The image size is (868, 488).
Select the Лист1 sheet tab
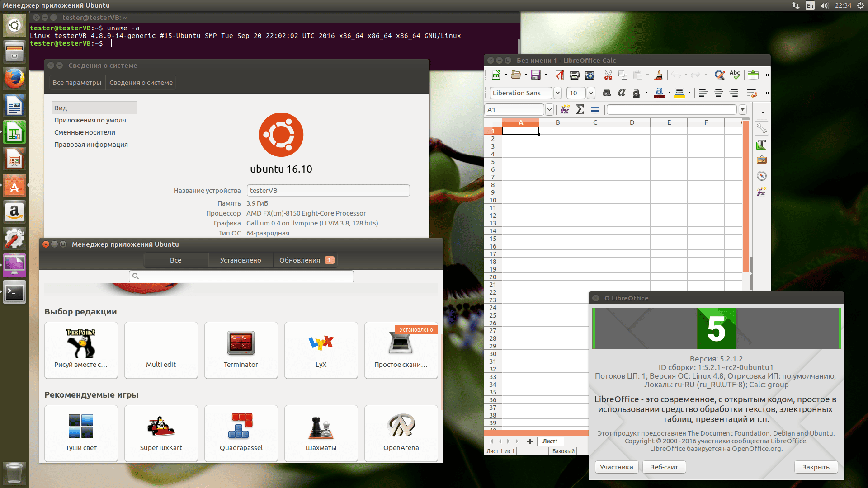pos(550,441)
